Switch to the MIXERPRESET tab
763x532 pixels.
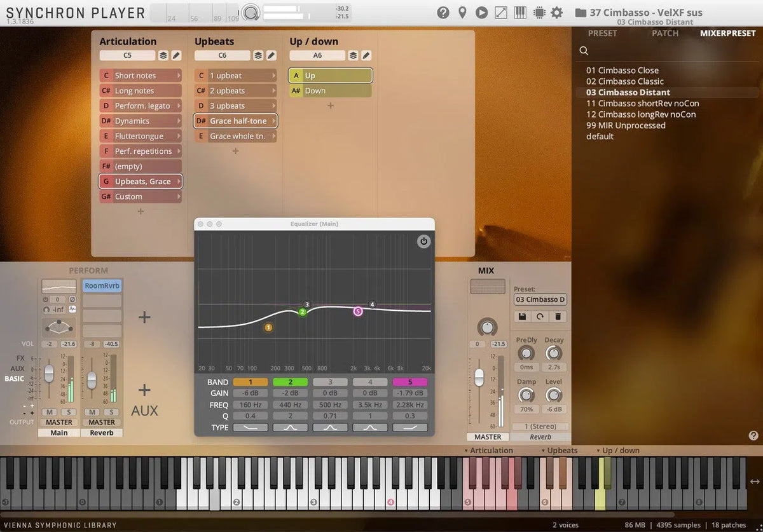(x=727, y=33)
